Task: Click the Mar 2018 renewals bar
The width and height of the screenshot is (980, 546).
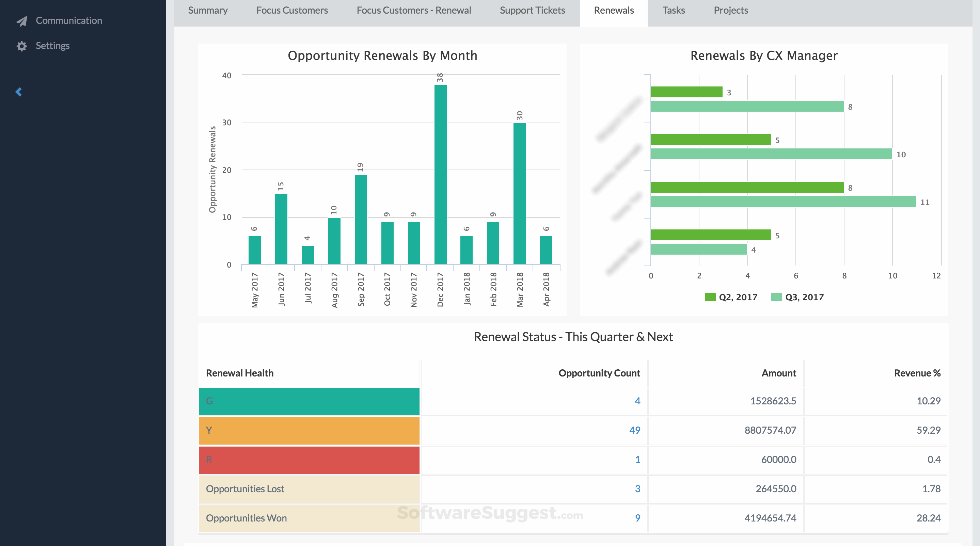Action: coord(519,194)
